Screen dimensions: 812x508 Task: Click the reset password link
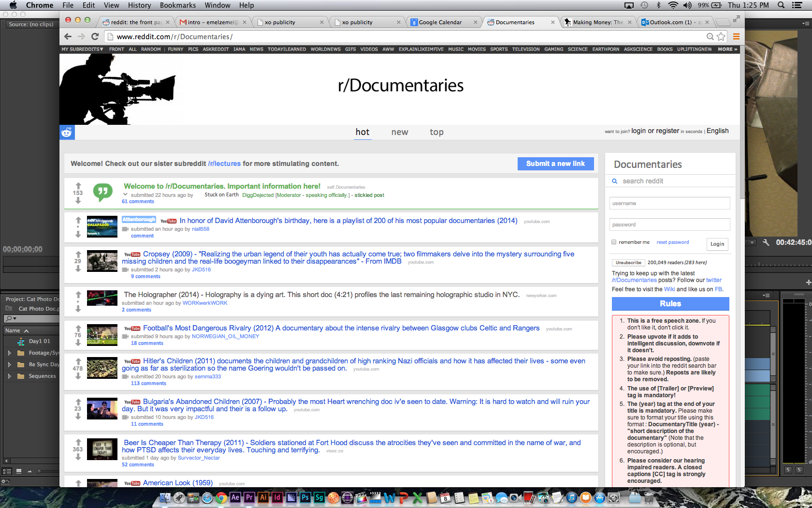click(672, 242)
